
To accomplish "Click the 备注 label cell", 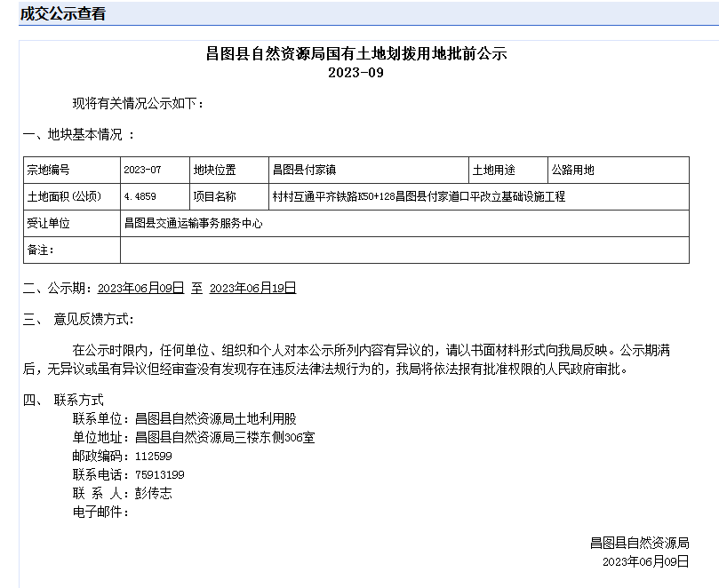I will (72, 250).
